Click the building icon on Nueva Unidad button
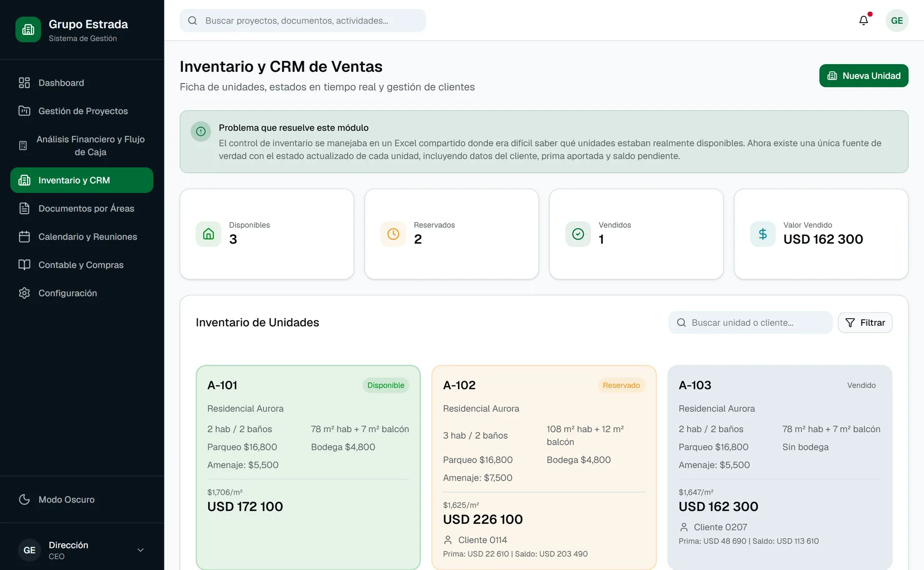 tap(832, 76)
